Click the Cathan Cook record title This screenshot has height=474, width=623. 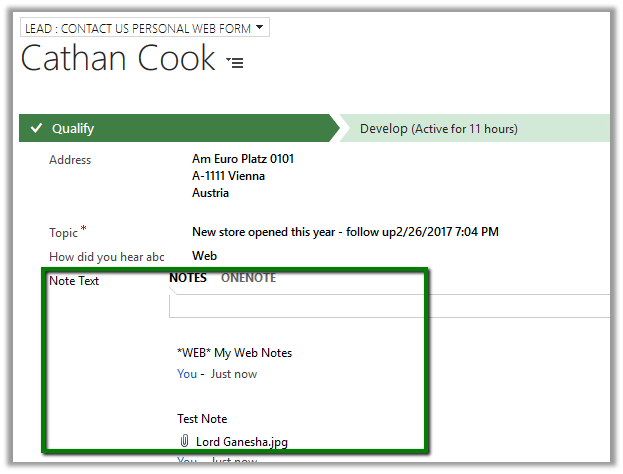[117, 58]
